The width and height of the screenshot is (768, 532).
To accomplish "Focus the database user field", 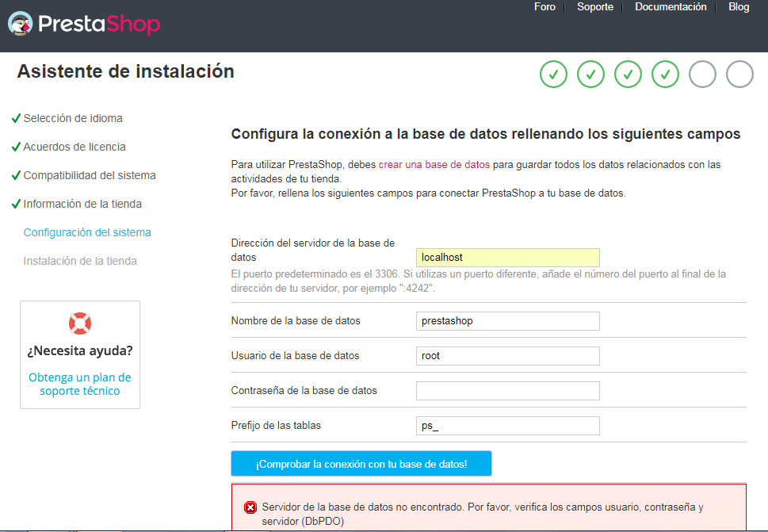I will pyautogui.click(x=508, y=356).
